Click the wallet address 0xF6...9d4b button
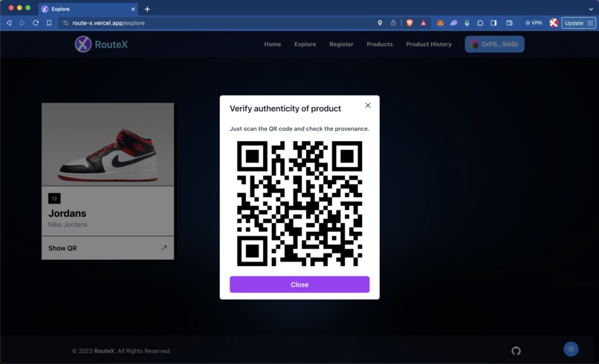 click(494, 45)
